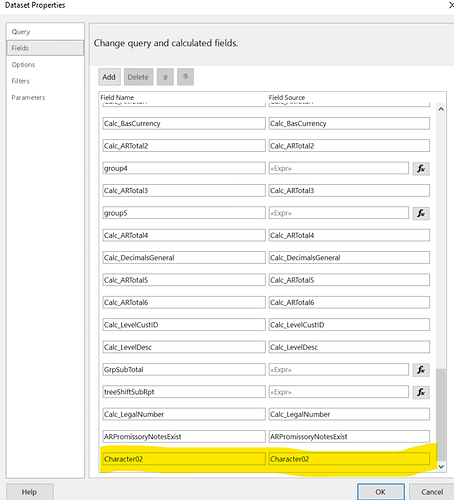Image resolution: width=454 pixels, height=500 pixels.
Task: Open expression editor for group4 field
Action: click(x=421, y=168)
